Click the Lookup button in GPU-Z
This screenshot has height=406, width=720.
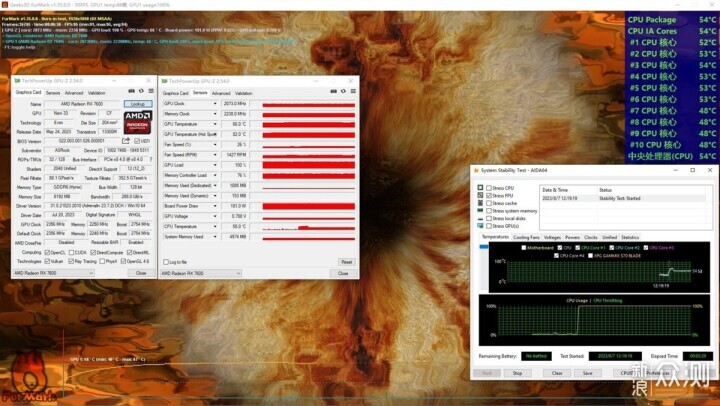138,104
